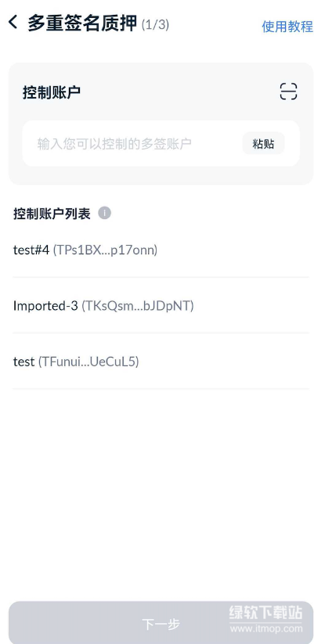Open the 使用教程 link
The image size is (314, 644).
(287, 27)
